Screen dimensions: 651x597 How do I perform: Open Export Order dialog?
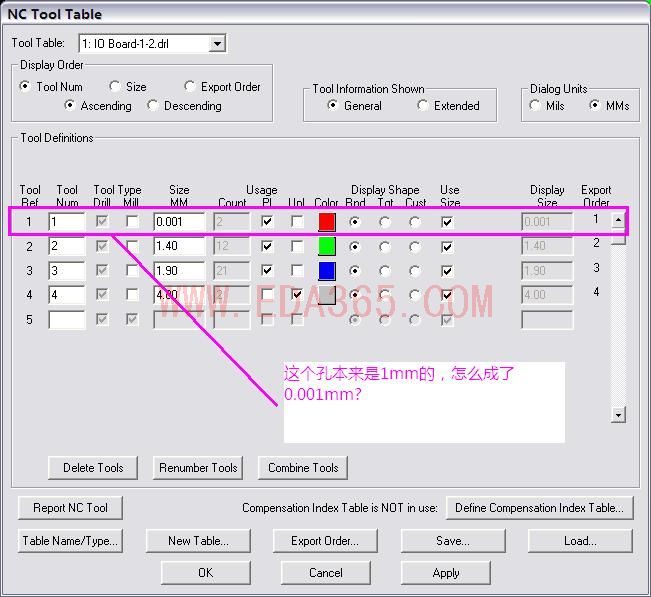pyautogui.click(x=325, y=541)
